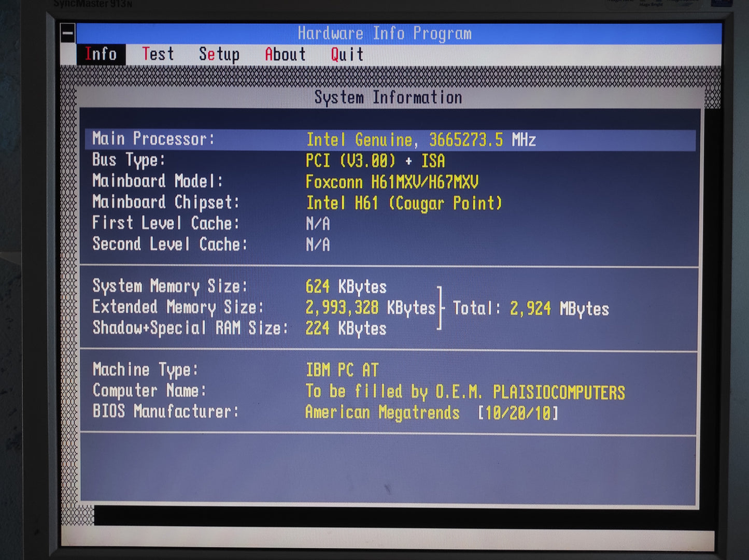
Task: Click the Extended Memory Size value
Action: point(370,308)
